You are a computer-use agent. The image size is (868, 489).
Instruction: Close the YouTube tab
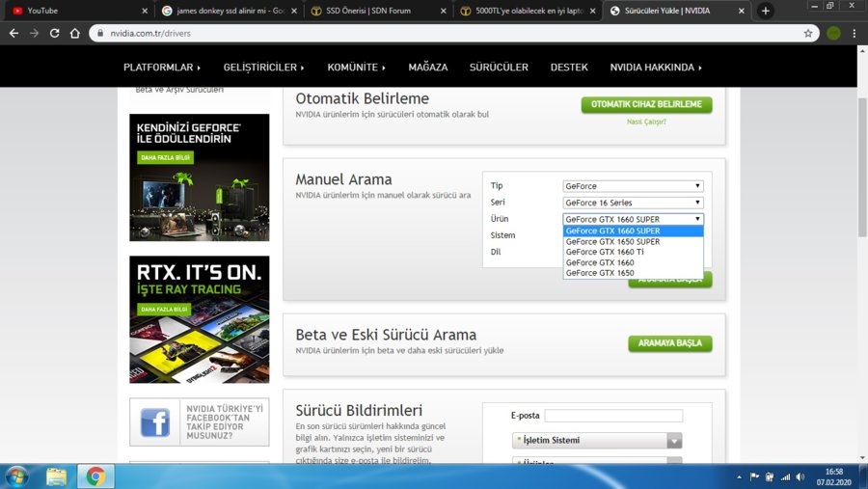point(145,11)
